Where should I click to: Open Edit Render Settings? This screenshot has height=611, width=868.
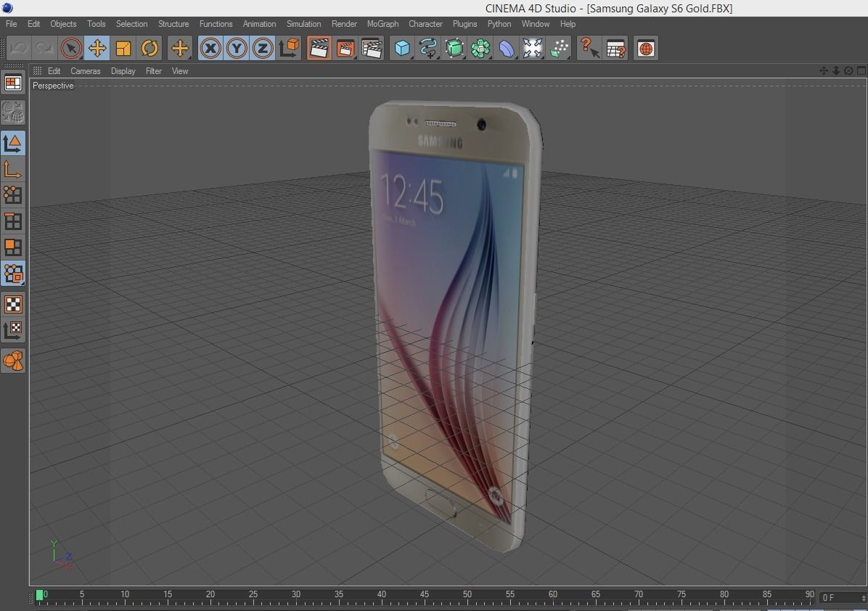click(372, 48)
